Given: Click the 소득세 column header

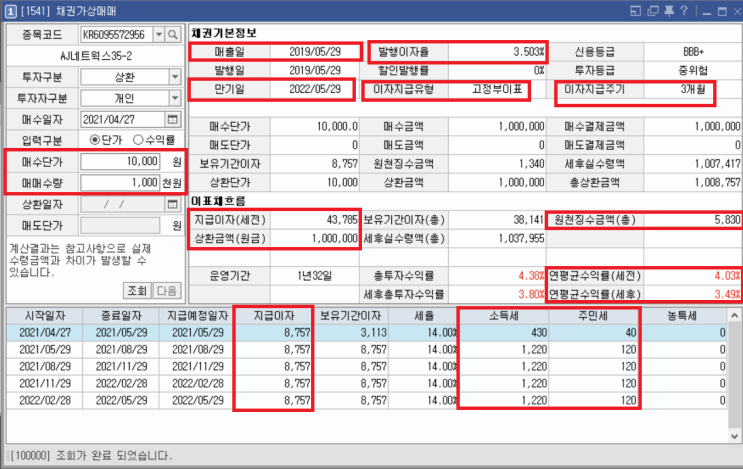Looking at the screenshot, I should point(504,316).
